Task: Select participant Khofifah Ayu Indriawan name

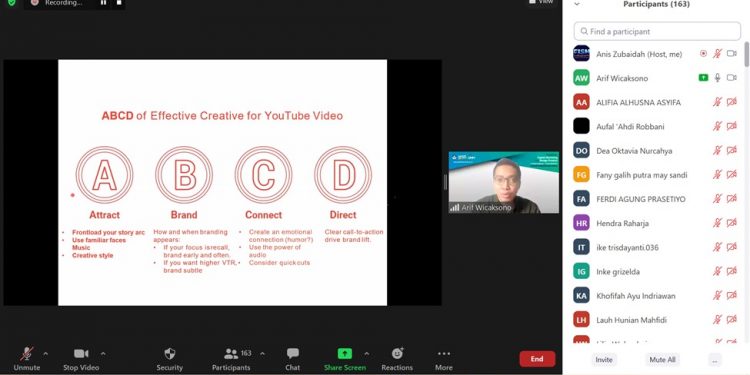Action: coord(636,296)
